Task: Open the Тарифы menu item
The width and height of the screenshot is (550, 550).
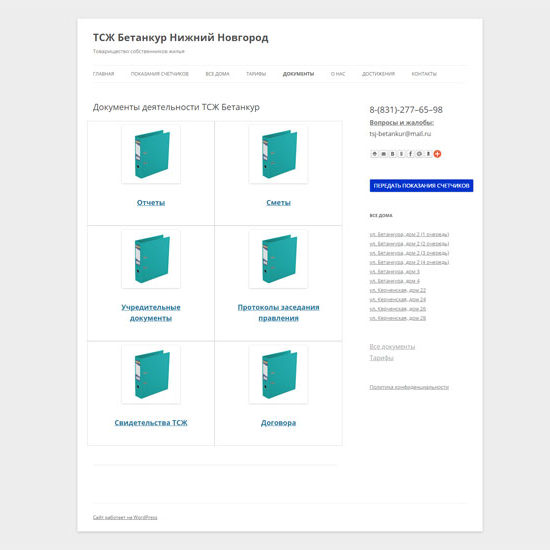Action: click(x=256, y=74)
